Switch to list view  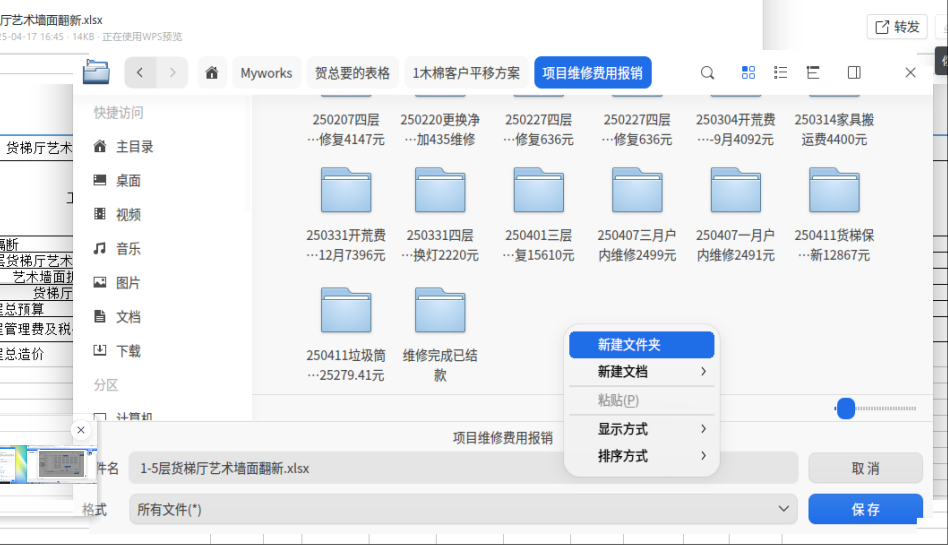pos(781,73)
